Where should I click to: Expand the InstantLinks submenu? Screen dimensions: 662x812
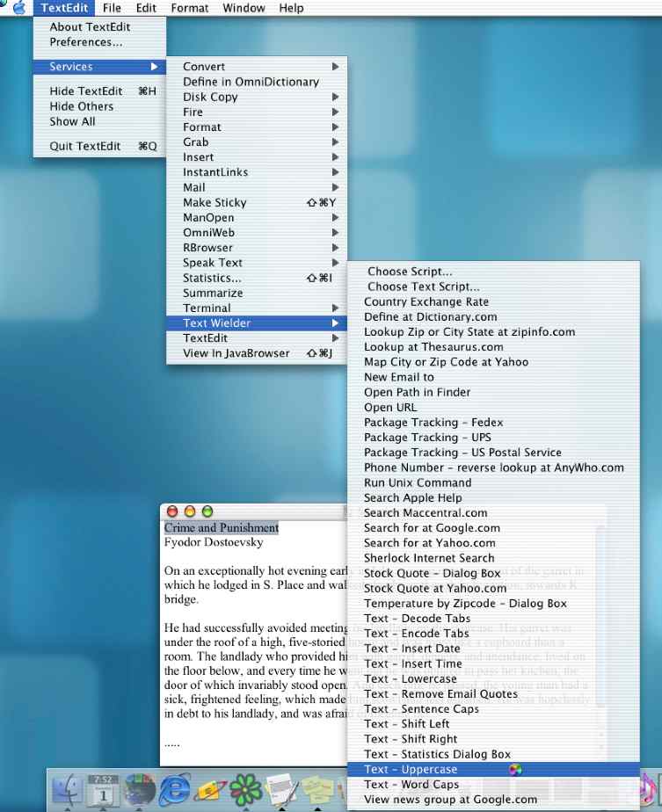pyautogui.click(x=257, y=172)
